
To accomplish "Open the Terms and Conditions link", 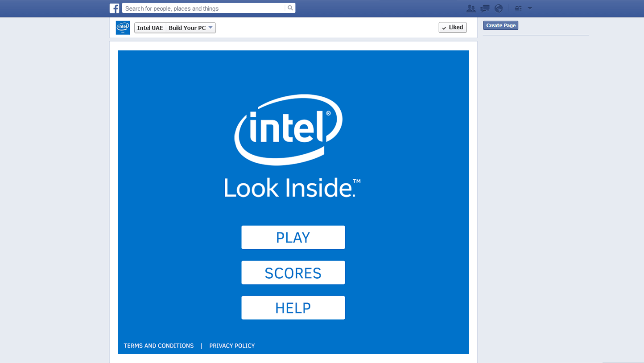I will pyautogui.click(x=159, y=346).
